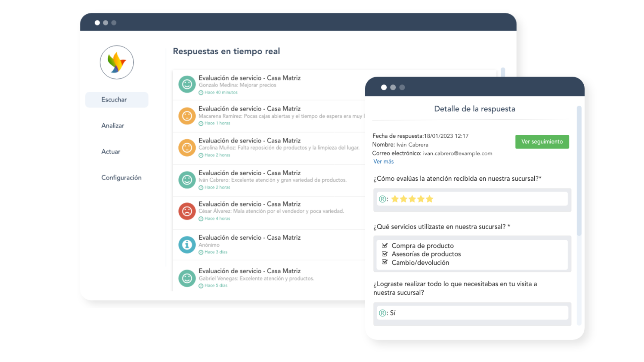Expand contact details with Ver más
Image resolution: width=644 pixels, height=362 pixels.
click(x=383, y=162)
